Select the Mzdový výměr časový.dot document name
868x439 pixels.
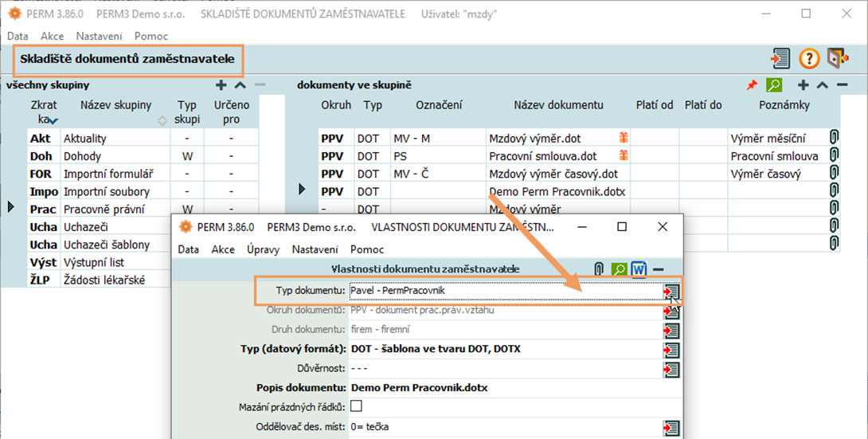553,174
